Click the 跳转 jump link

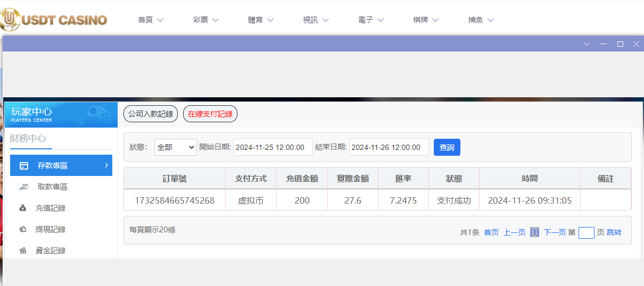point(614,232)
